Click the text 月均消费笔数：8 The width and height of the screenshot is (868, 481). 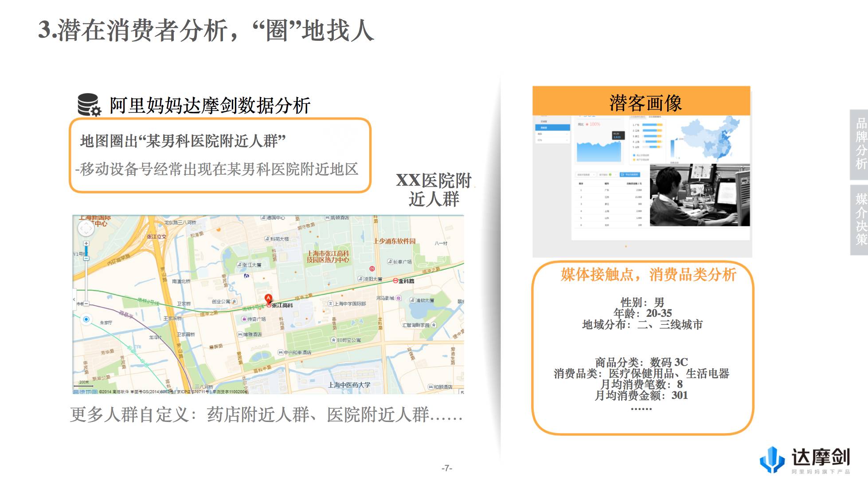click(641, 384)
